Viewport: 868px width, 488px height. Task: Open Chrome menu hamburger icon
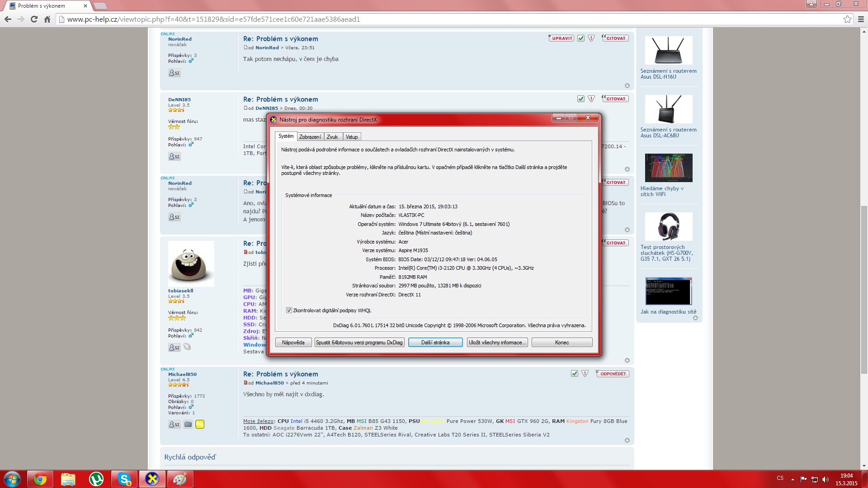point(861,19)
